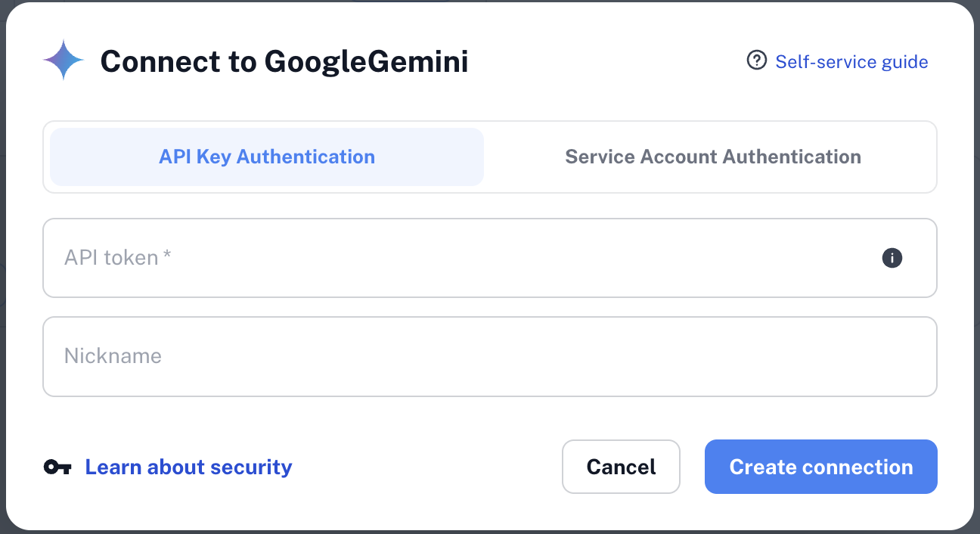Switch to Service Account Authentication tab
980x534 pixels.
click(x=712, y=157)
